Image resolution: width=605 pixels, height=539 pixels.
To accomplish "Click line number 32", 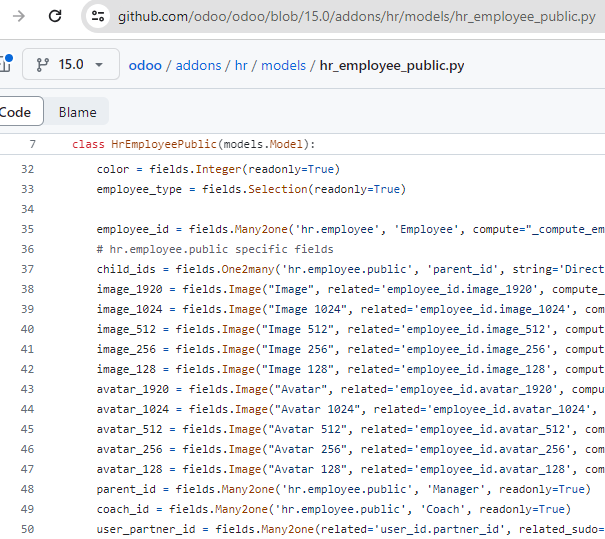I will [27, 169].
